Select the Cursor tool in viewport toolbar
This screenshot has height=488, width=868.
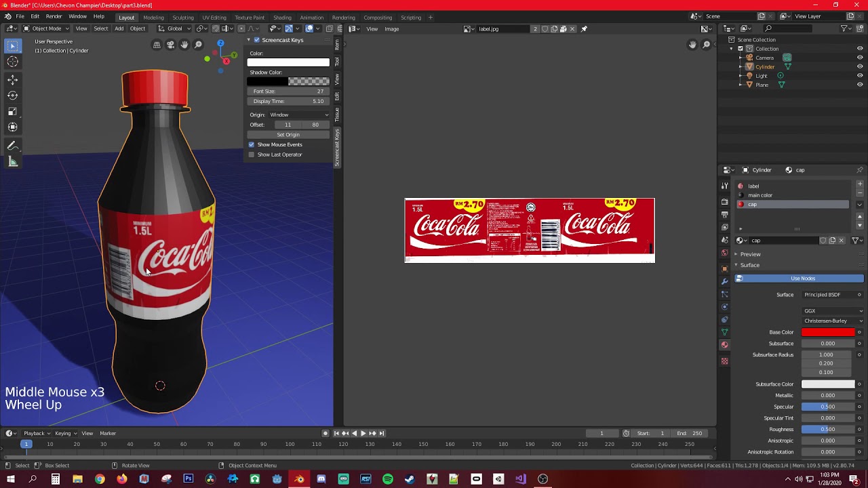(12, 62)
